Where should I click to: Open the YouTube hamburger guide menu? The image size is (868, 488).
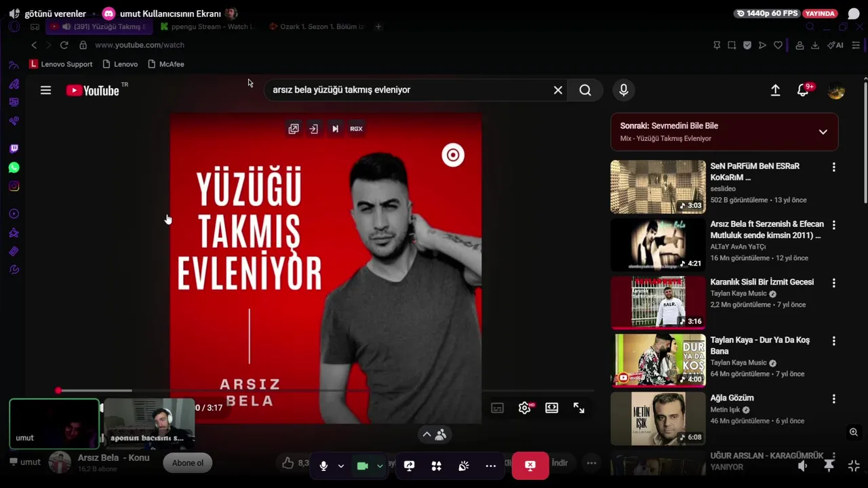point(45,90)
